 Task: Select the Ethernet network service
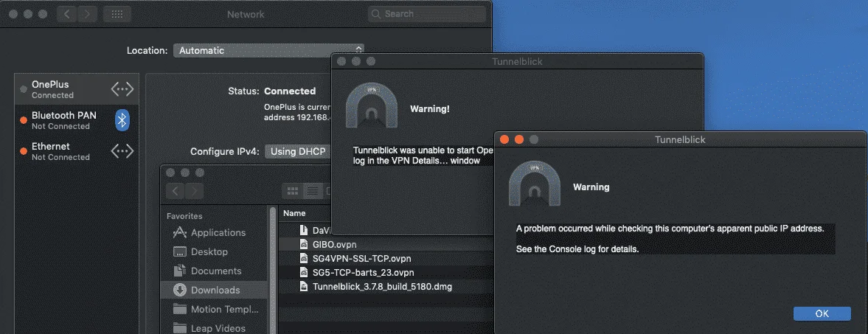[x=77, y=151]
